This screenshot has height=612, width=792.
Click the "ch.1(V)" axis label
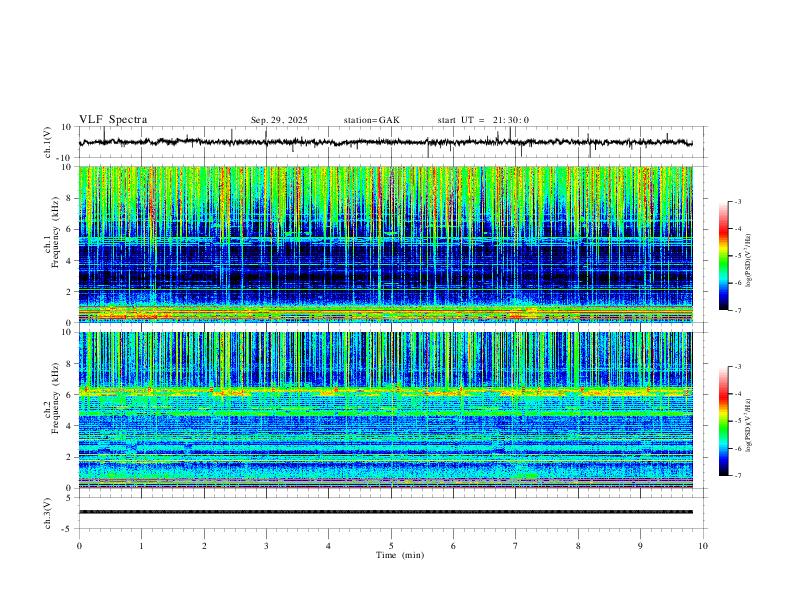48,142
